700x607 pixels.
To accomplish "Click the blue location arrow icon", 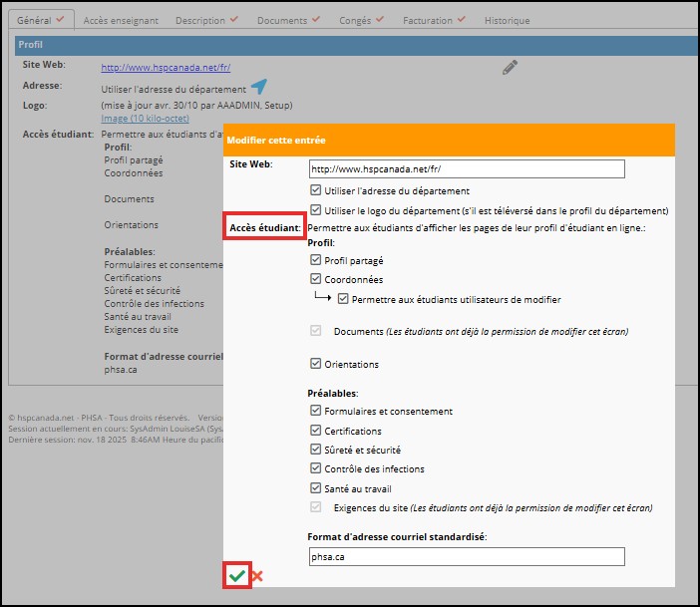I will (259, 87).
